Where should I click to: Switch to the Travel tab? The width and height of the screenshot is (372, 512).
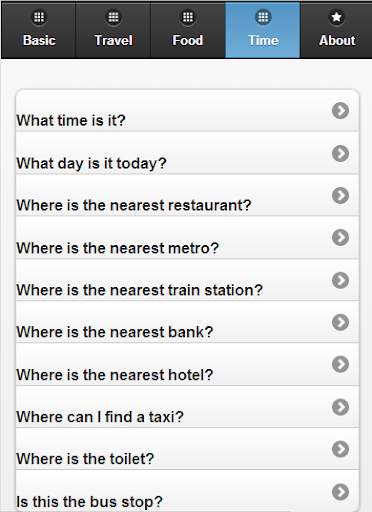coord(113,30)
